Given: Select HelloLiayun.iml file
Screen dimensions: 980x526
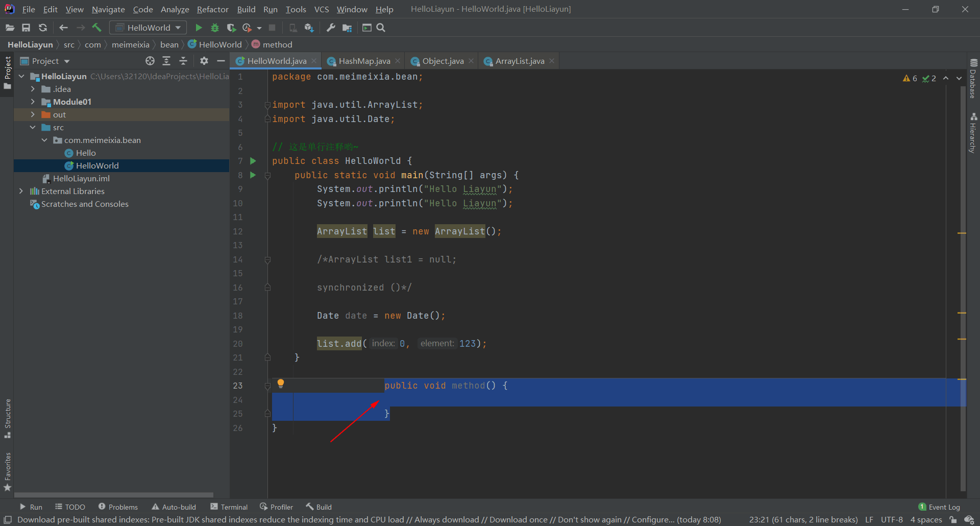Looking at the screenshot, I should [81, 178].
